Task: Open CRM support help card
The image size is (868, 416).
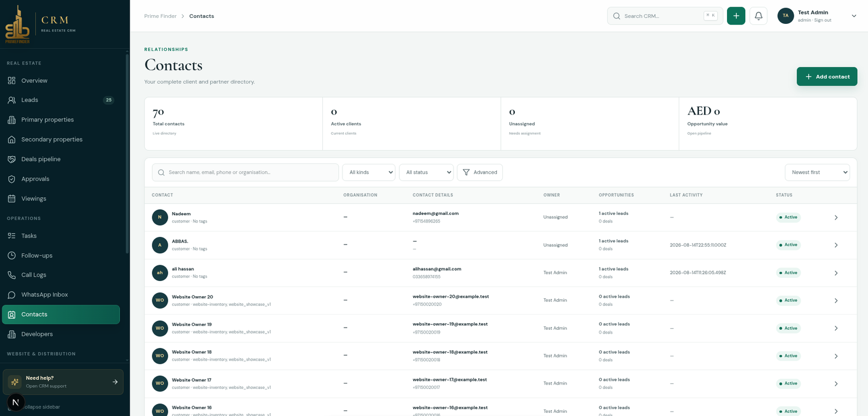Action: (x=63, y=382)
